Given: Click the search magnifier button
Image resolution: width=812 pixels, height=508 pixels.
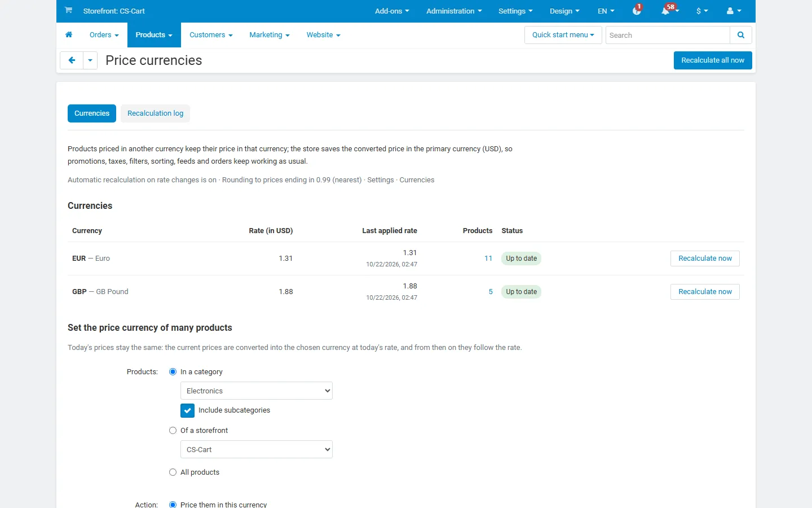Looking at the screenshot, I should (741, 35).
